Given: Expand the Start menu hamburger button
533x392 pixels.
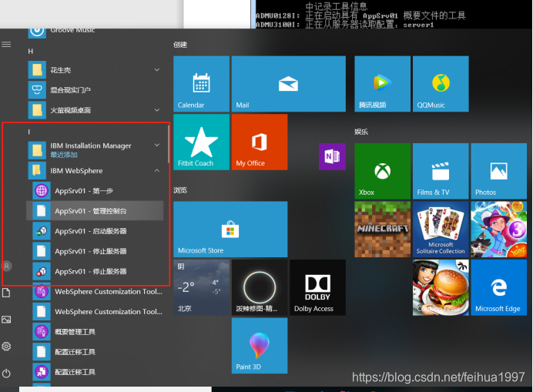Looking at the screenshot, I should pos(6,45).
